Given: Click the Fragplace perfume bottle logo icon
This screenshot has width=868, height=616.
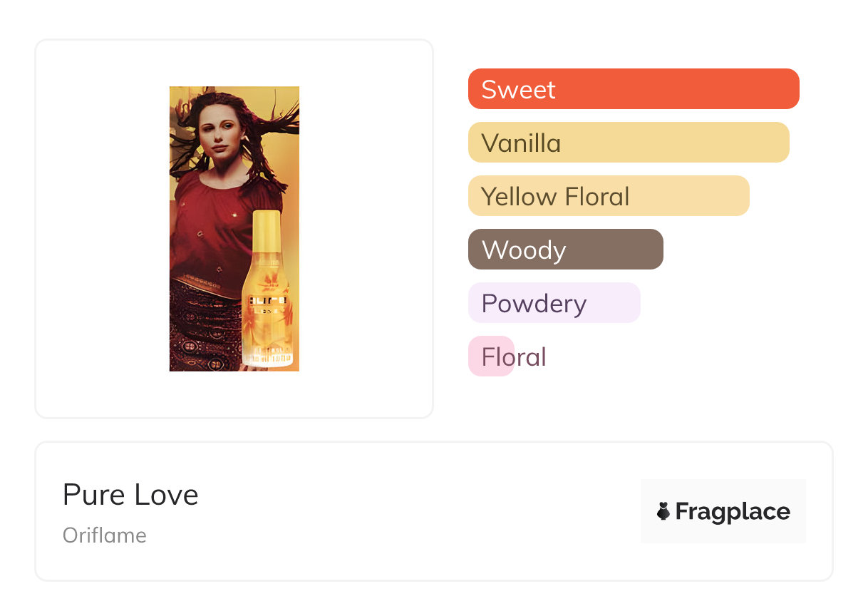Looking at the screenshot, I should pos(663,511).
